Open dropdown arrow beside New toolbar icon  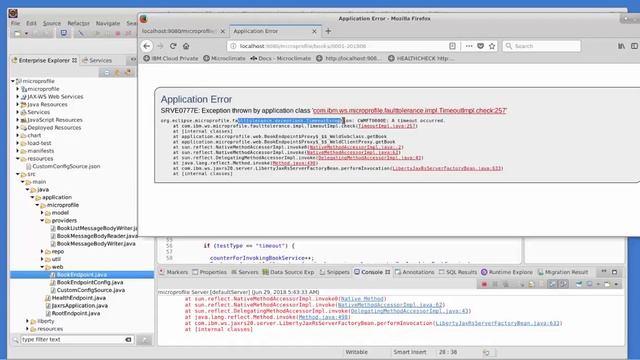pos(26,33)
